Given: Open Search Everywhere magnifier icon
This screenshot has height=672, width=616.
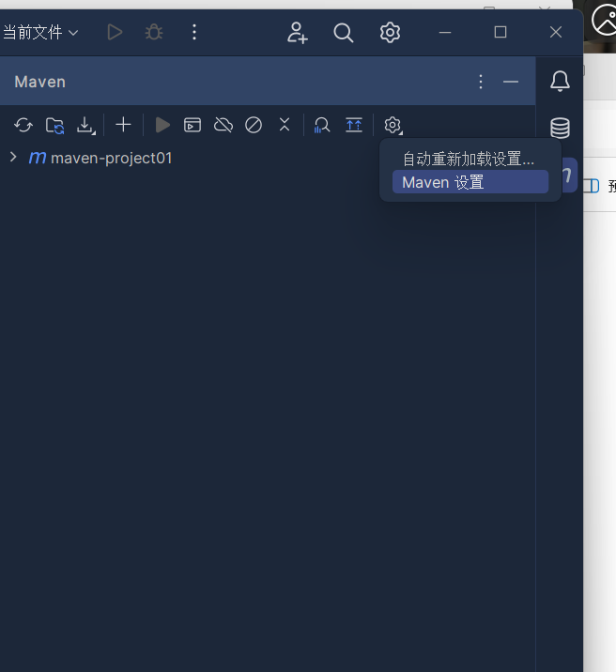Looking at the screenshot, I should click(344, 33).
